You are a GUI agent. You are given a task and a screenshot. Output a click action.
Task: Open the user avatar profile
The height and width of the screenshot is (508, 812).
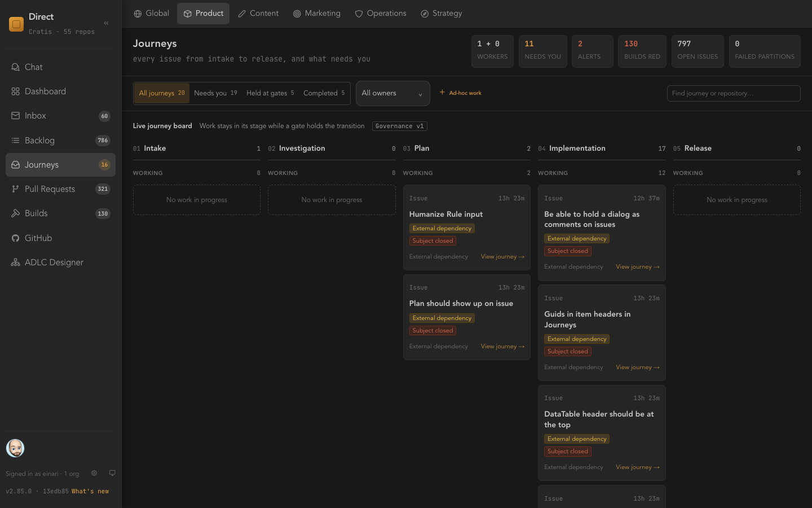15,448
